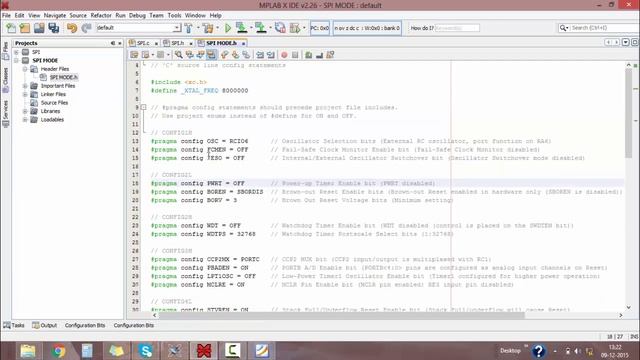Open the Files side tab
This screenshot has width=640, height=360.
point(5,51)
